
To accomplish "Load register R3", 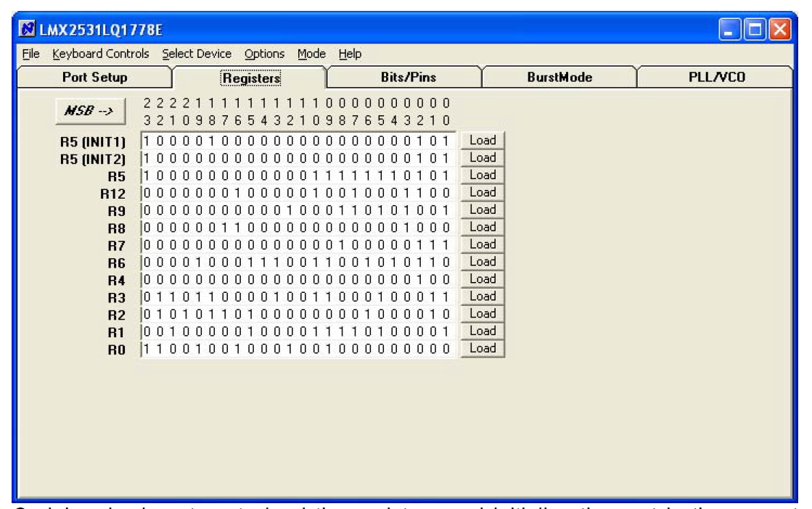I will pos(483,297).
